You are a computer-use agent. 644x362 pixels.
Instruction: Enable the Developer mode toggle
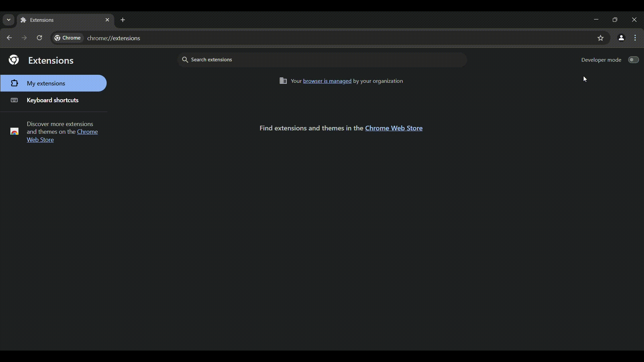tap(634, 60)
